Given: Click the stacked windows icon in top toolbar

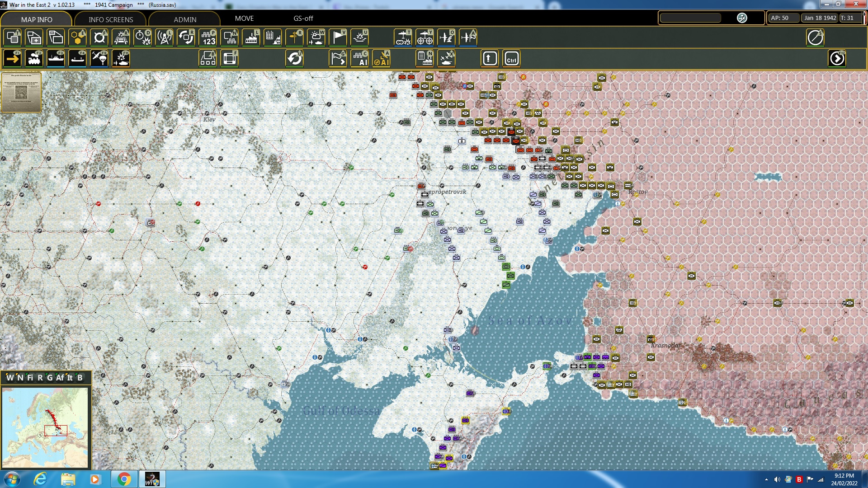Looking at the screenshot, I should coord(56,38).
